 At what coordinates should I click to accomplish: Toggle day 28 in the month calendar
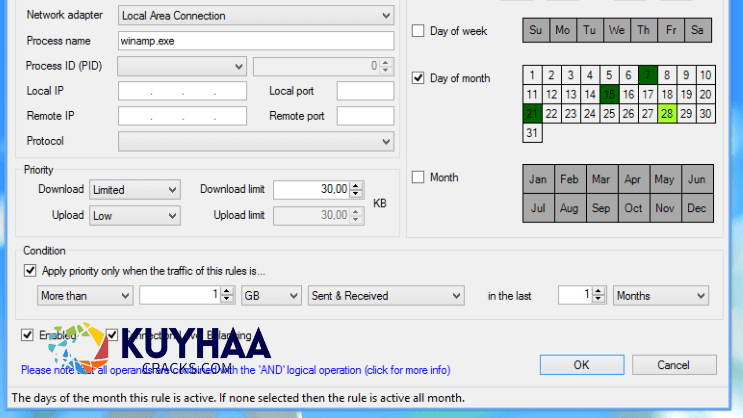click(665, 113)
